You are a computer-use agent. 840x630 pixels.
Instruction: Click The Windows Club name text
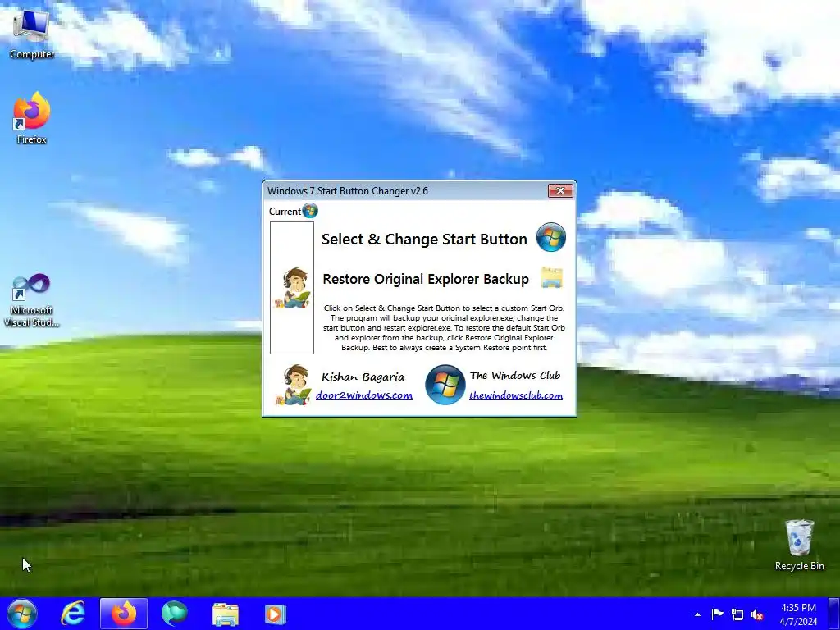coord(515,376)
